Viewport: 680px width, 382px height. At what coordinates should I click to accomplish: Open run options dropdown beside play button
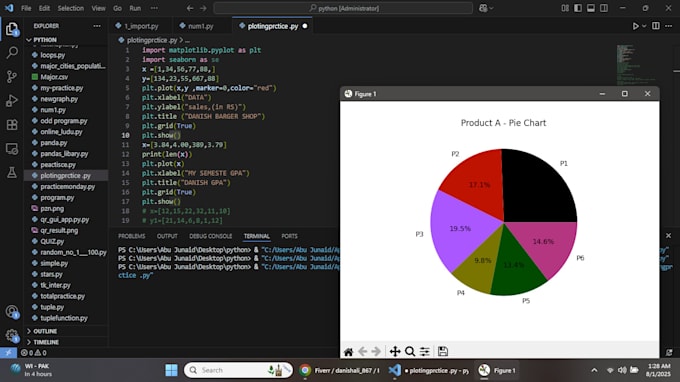pos(644,26)
